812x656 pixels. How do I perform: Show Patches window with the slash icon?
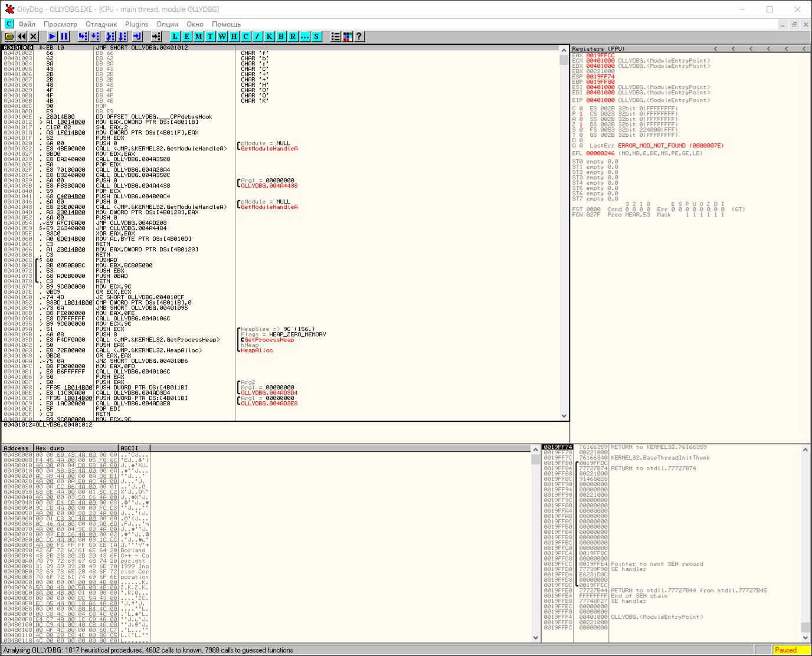coord(257,37)
